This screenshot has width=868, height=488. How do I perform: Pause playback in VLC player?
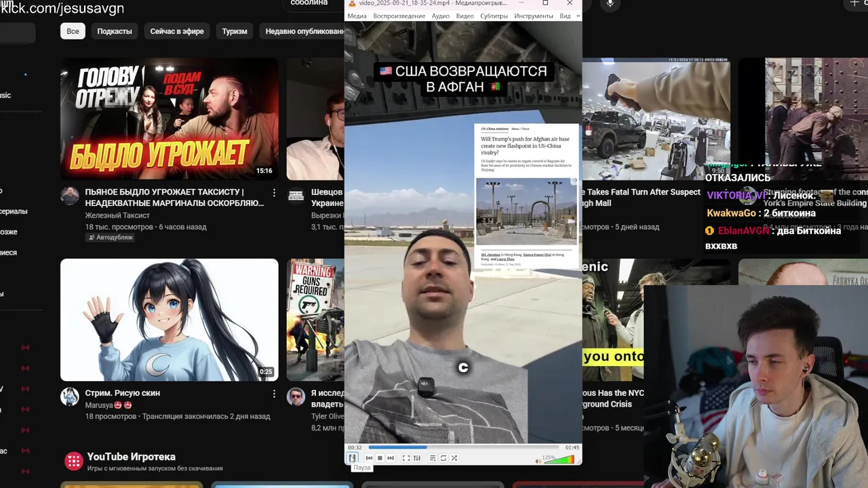(x=353, y=458)
